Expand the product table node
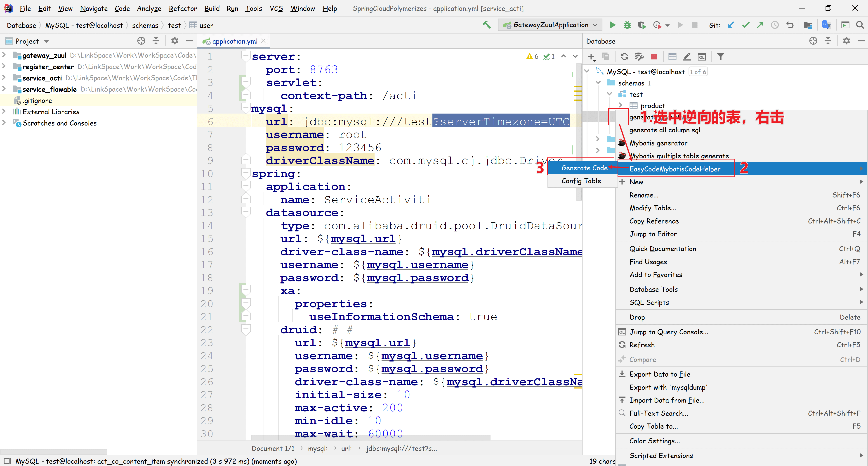 (x=620, y=106)
